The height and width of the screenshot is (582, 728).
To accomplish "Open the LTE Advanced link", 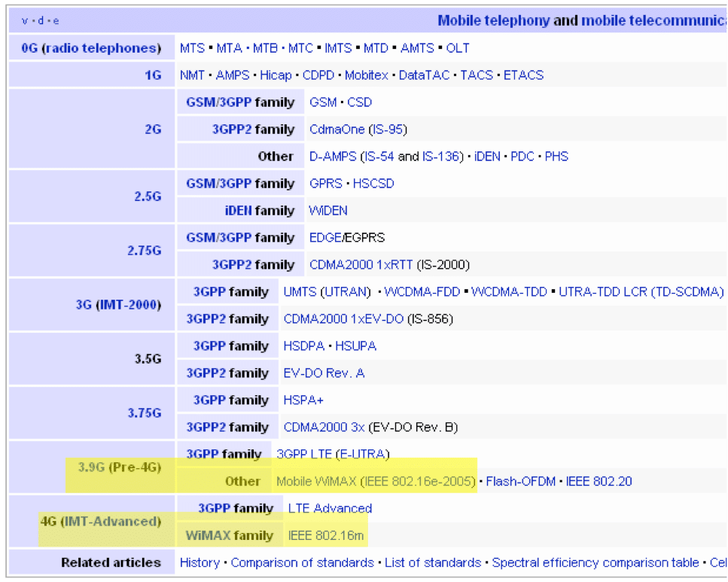I will (330, 507).
